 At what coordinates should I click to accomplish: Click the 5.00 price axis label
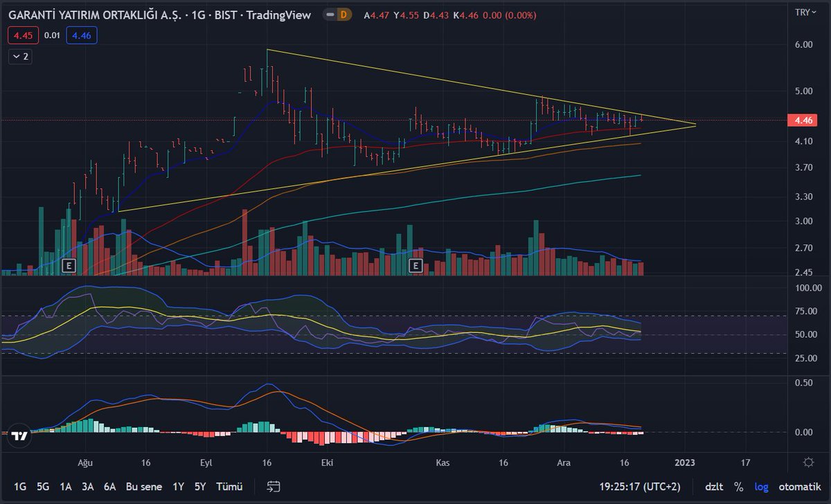803,91
